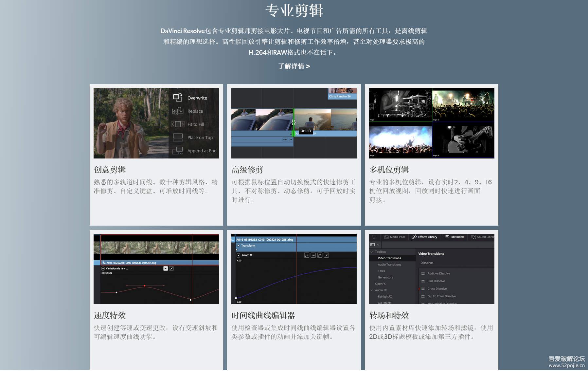Click the 转场和特效 card heading
The height and width of the screenshot is (371, 588).
(389, 315)
